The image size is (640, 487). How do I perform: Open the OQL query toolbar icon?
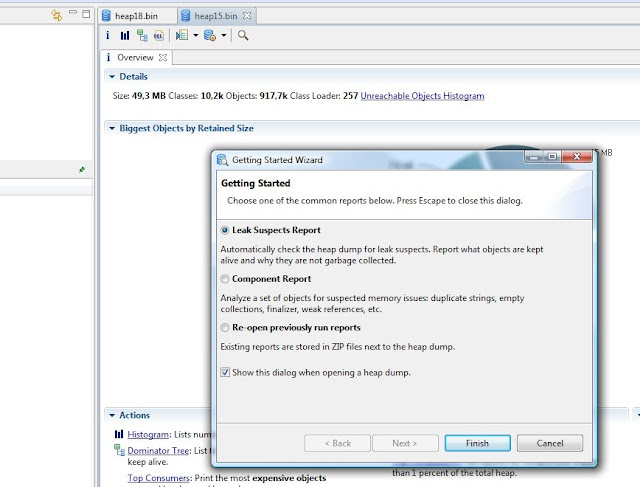159,36
